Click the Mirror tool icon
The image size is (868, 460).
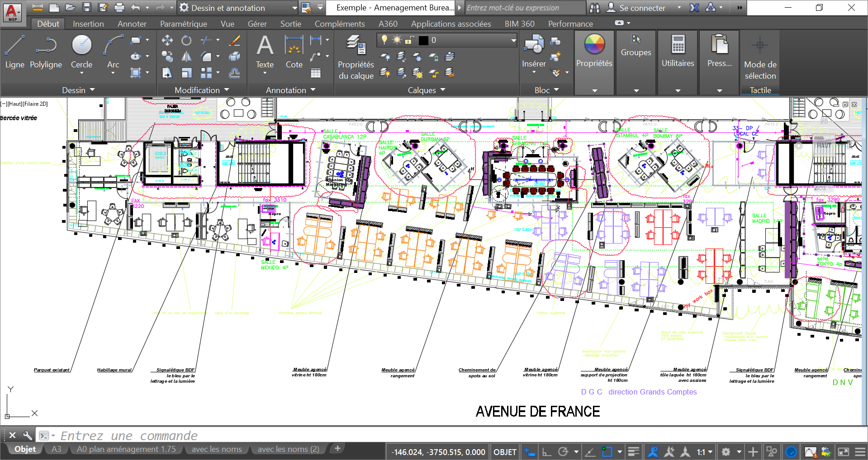point(186,56)
